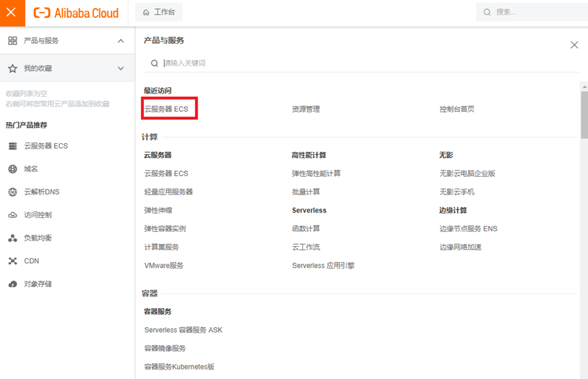Open 无影云电脑企业版 link
Image resolution: width=588 pixels, height=379 pixels.
pyautogui.click(x=467, y=173)
